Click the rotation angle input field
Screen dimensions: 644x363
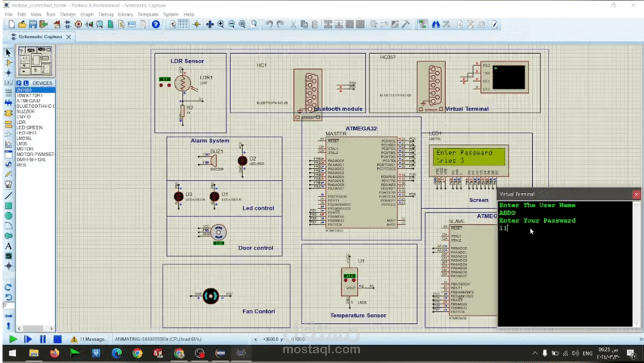point(8,305)
